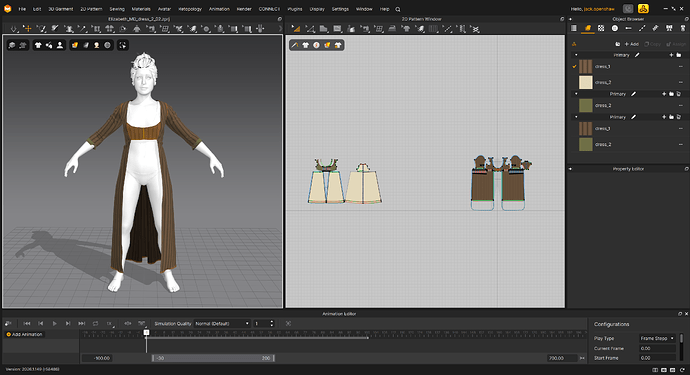690x375 pixels.
Task: Open the Materials menu
Action: point(141,9)
